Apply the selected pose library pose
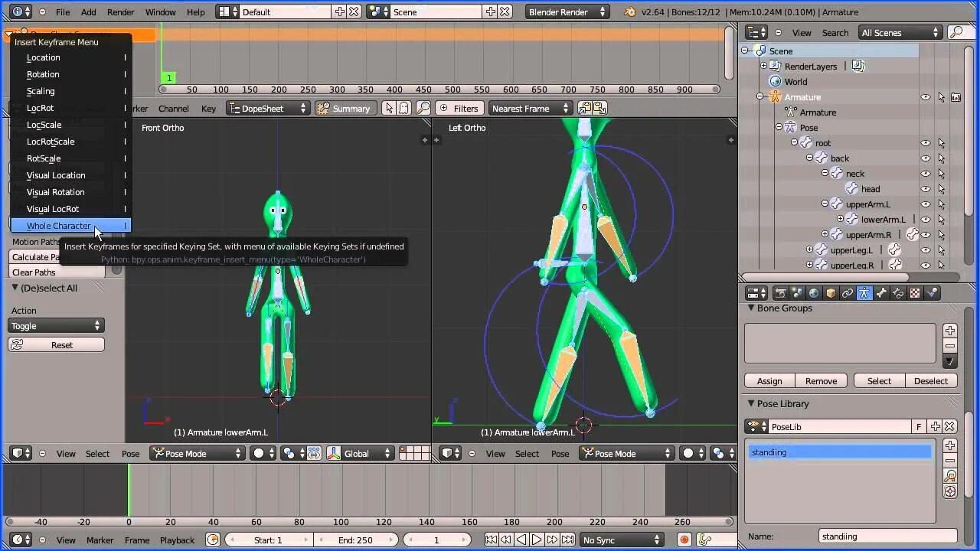Screen dimensions: 980x551 pyautogui.click(x=950, y=476)
